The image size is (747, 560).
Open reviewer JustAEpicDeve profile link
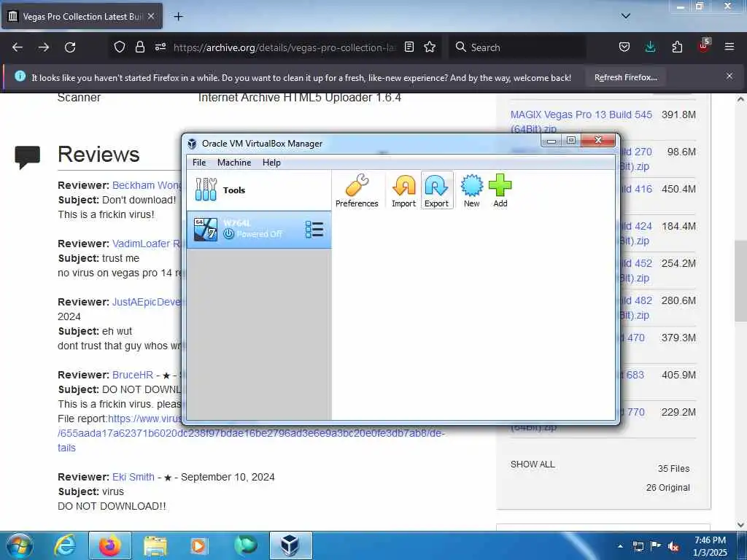[x=147, y=302]
